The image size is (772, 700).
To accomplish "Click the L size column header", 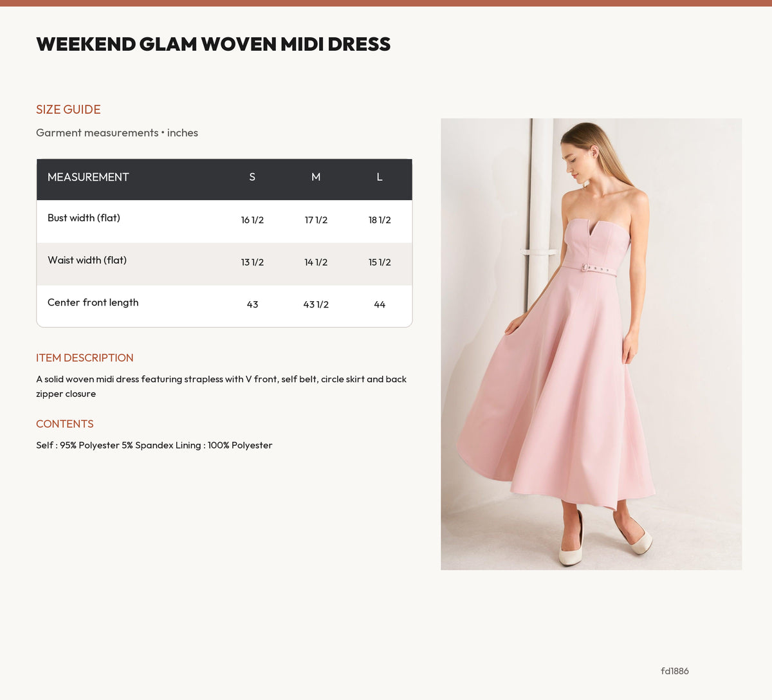I will 380,177.
